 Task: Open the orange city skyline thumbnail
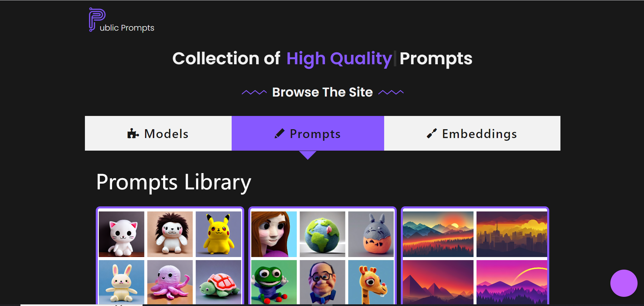[x=512, y=234]
